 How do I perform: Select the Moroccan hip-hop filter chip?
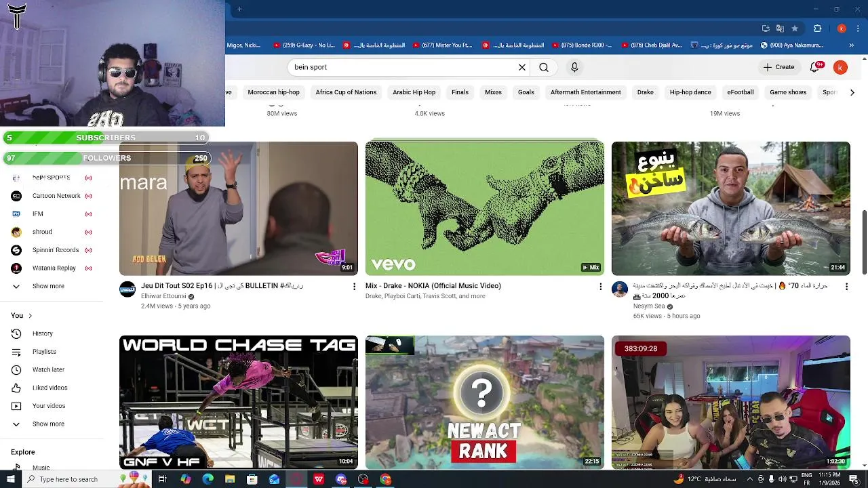pos(273,92)
